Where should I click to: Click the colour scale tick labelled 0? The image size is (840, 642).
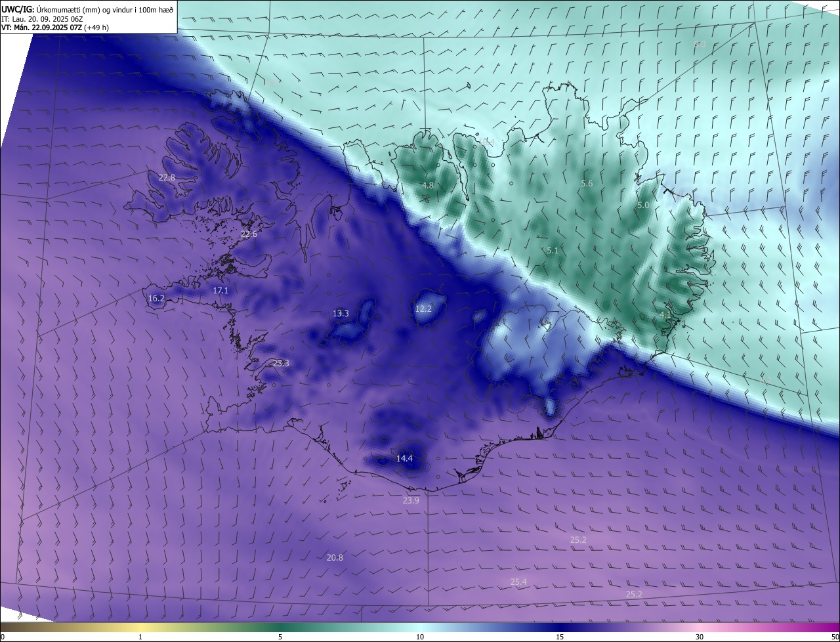[x=3, y=637]
